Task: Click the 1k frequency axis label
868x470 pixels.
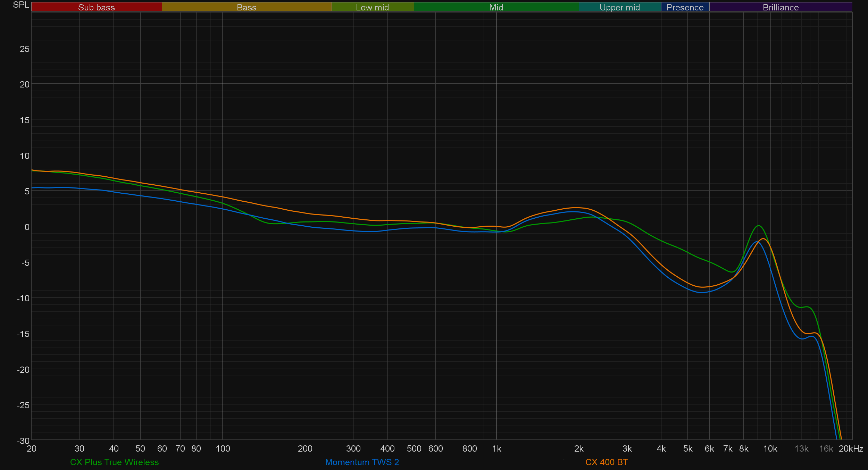Action: point(496,448)
